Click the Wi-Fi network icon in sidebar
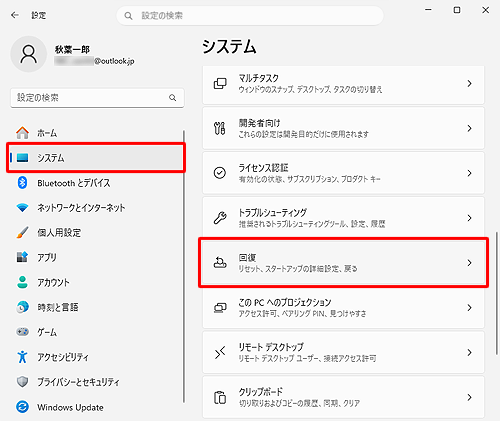 point(22,208)
